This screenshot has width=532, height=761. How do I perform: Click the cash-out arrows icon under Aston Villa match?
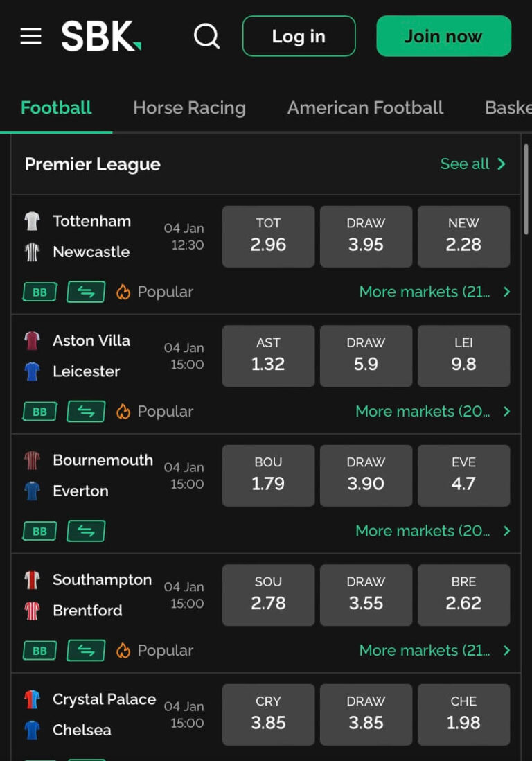[85, 411]
